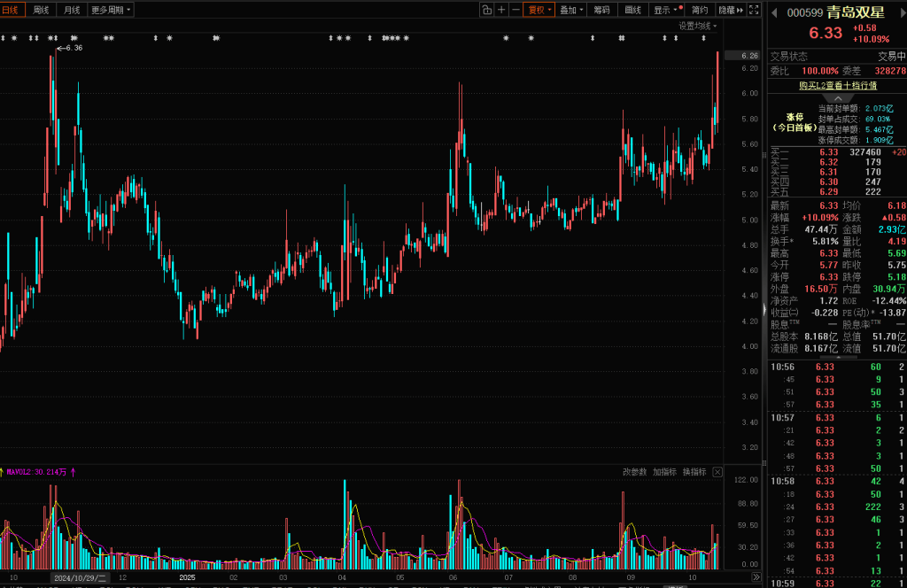Viewport: 907px width, 588px height.
Task: Click the 6.36 high price marker
Action: [73, 48]
